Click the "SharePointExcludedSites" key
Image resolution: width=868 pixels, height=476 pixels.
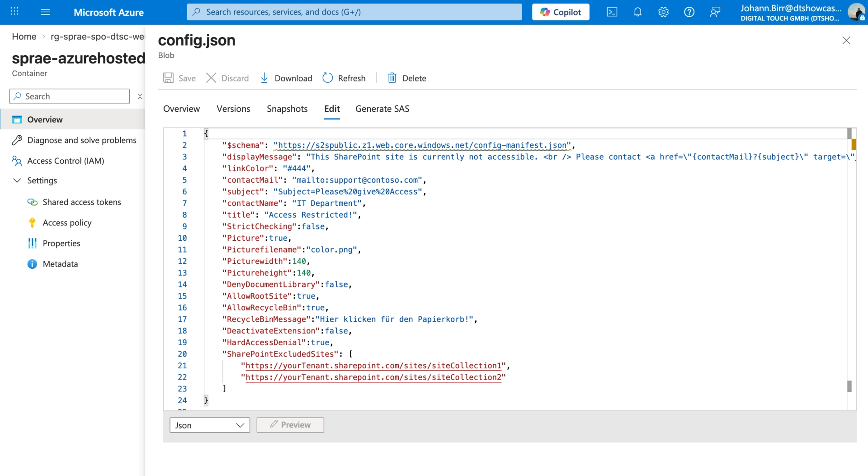[280, 354]
